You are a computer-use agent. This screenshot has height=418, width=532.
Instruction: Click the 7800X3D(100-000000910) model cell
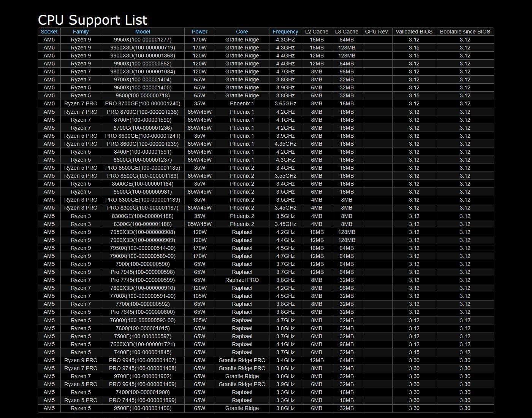pos(142,288)
